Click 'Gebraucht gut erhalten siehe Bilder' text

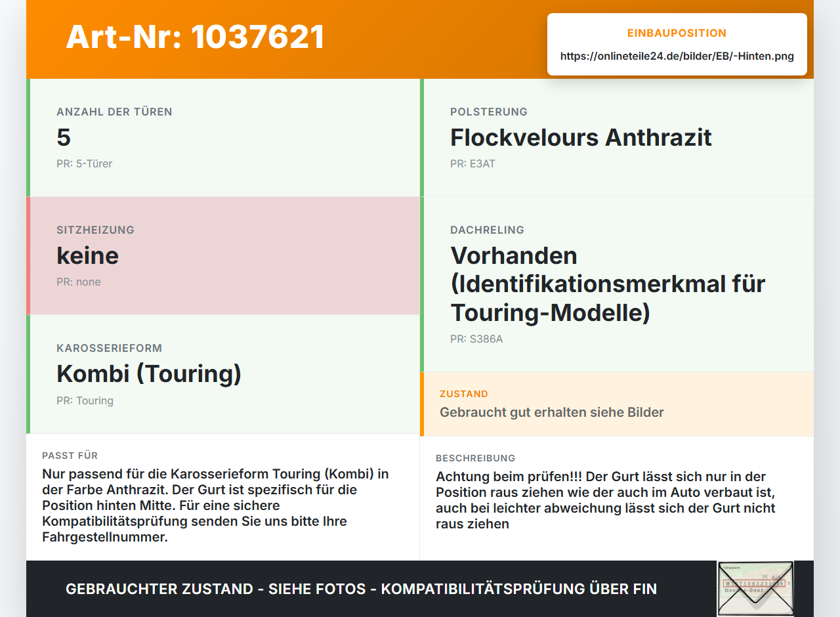point(552,413)
